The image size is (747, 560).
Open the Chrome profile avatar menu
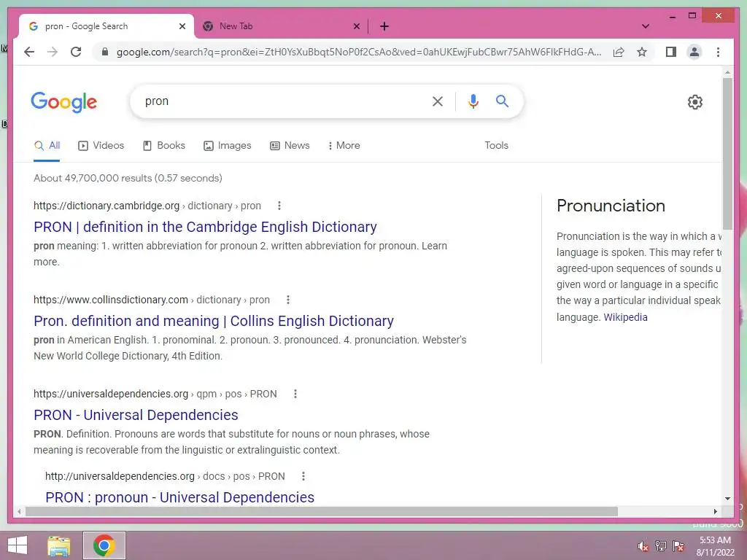click(694, 52)
